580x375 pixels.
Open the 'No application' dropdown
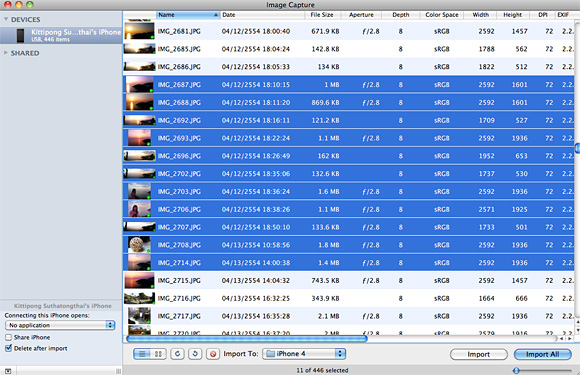click(x=60, y=325)
